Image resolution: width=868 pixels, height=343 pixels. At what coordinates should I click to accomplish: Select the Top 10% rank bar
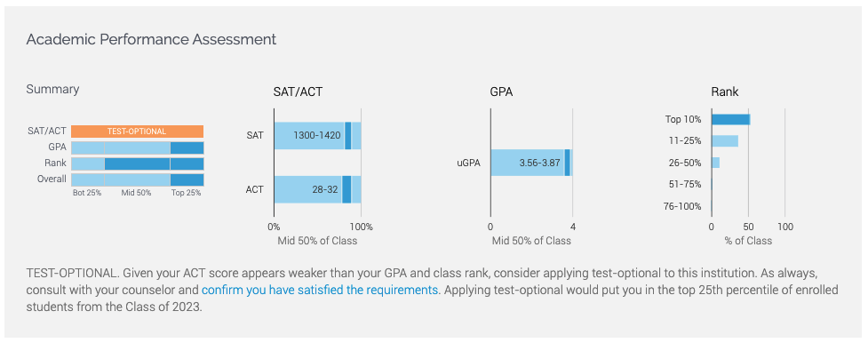click(730, 120)
